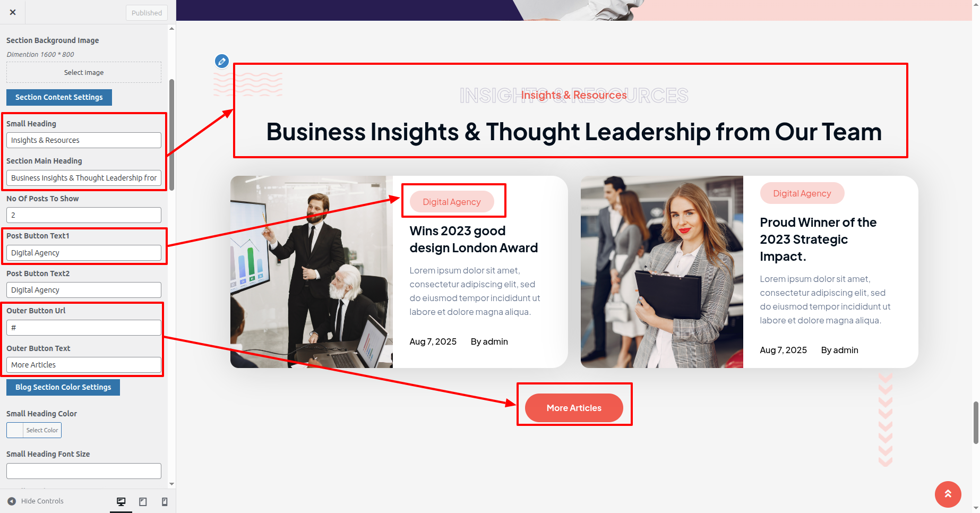Switch to tablet preview device icon
The width and height of the screenshot is (980, 513).
point(143,501)
